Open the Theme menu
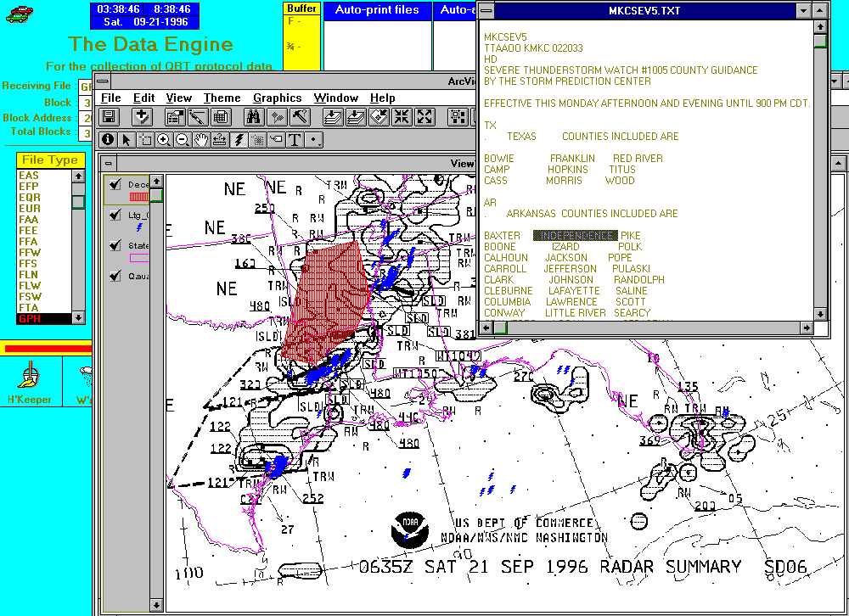The image size is (849, 616). pyautogui.click(x=222, y=98)
